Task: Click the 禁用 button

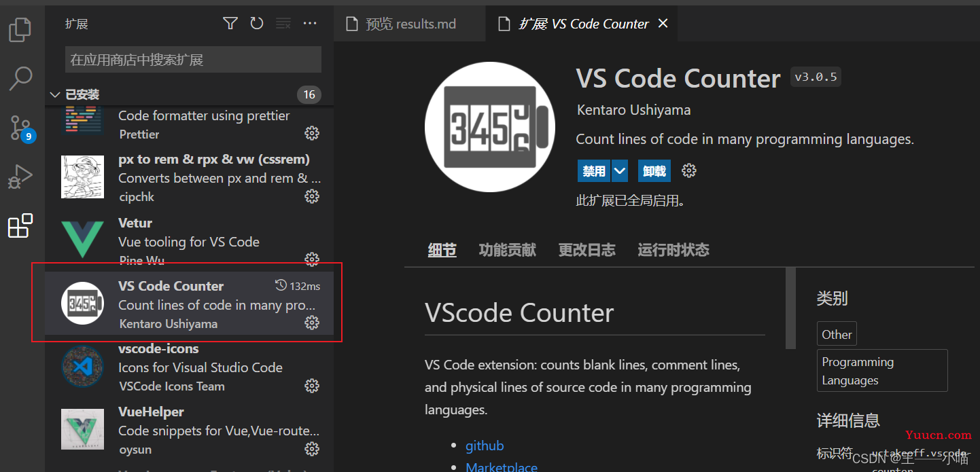Action: pyautogui.click(x=594, y=171)
